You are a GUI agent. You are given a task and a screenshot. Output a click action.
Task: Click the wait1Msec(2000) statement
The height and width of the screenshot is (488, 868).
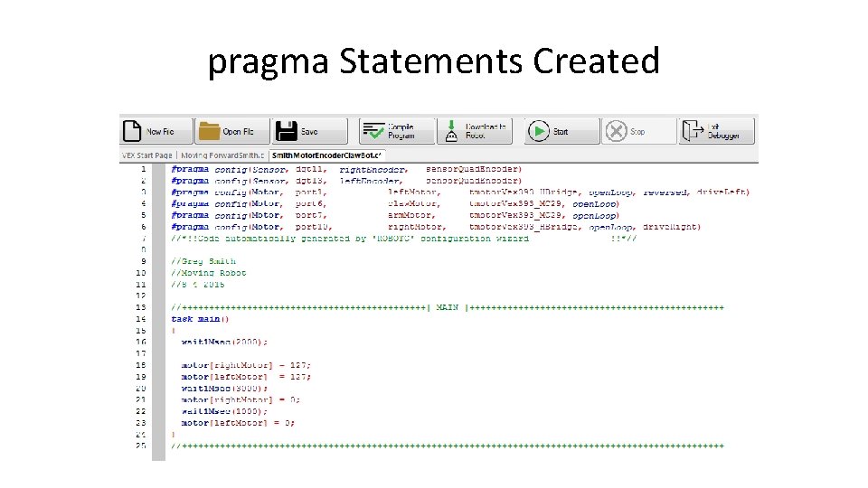point(224,342)
